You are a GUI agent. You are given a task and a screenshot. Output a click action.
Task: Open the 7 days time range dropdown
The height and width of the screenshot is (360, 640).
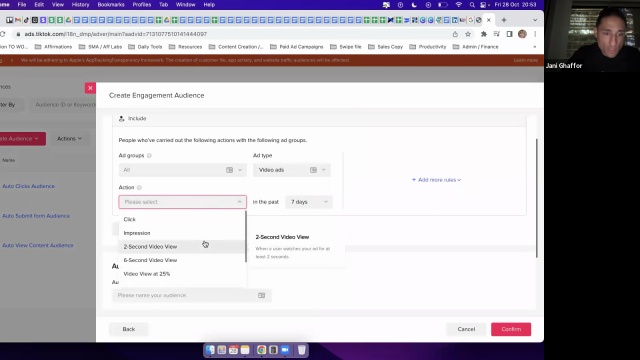click(309, 202)
